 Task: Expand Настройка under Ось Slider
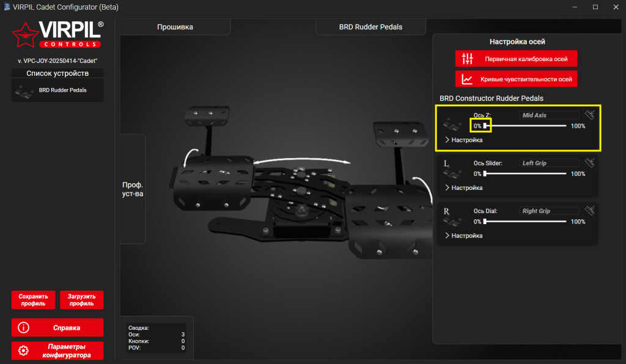click(x=463, y=187)
